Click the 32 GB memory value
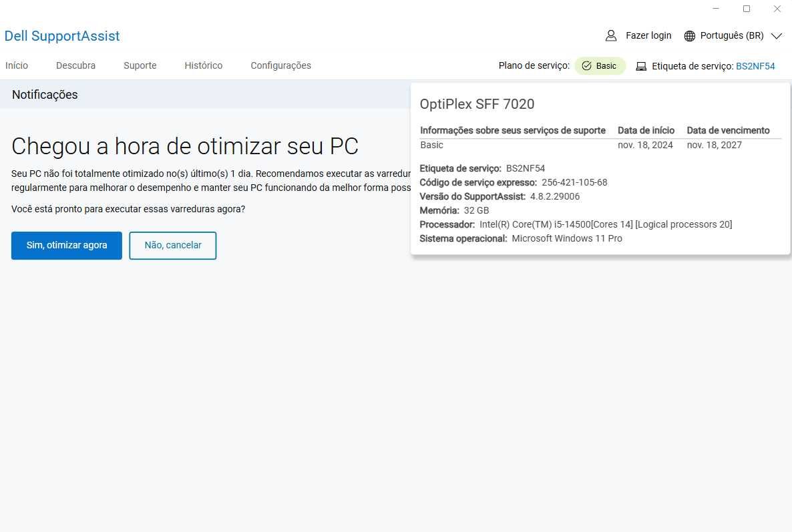The image size is (792, 532). 476,210
